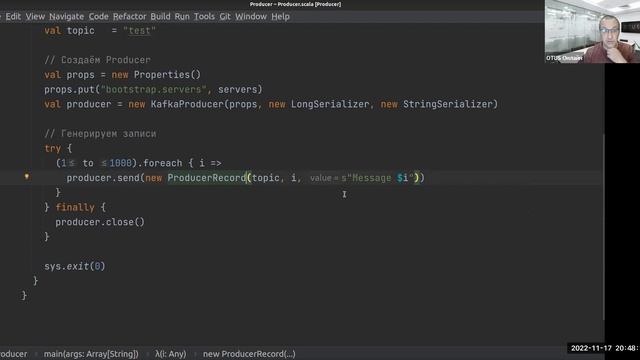Open the Run menu
Image resolution: width=640 pixels, height=360 pixels.
182,16
